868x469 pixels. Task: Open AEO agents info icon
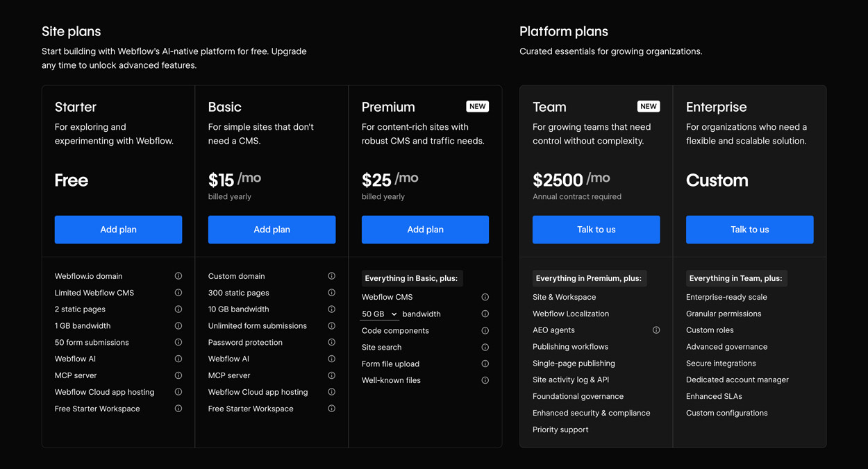click(656, 330)
